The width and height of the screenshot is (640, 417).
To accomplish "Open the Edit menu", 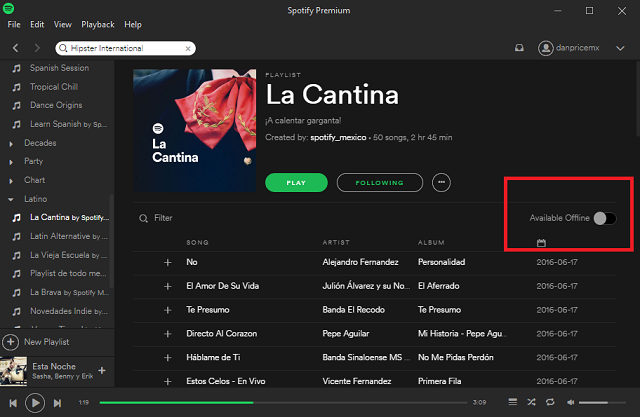I will point(37,24).
